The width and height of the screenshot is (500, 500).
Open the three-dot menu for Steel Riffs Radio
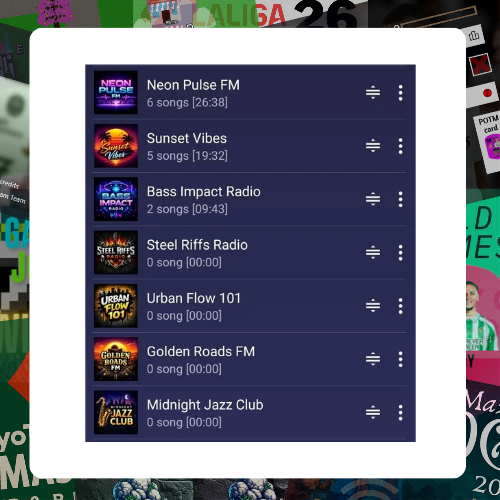(400, 253)
